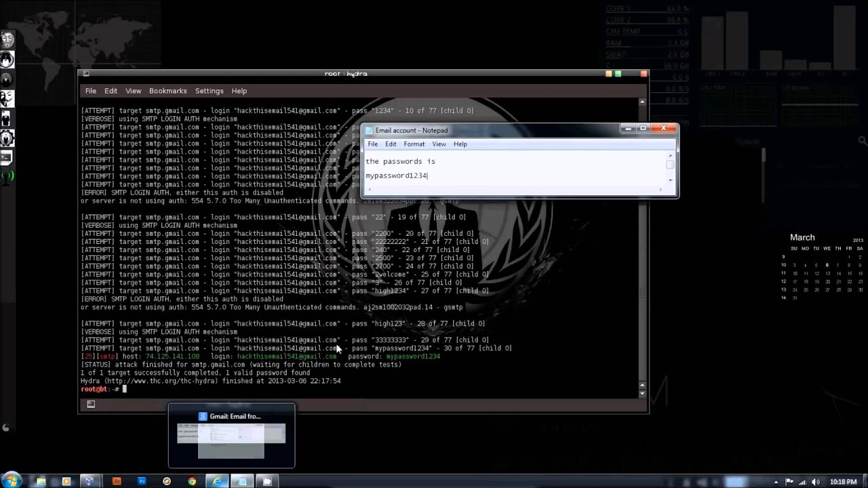Click the 'Too Many Unauthenticated commands' error line
868x488 pixels.
(x=271, y=307)
